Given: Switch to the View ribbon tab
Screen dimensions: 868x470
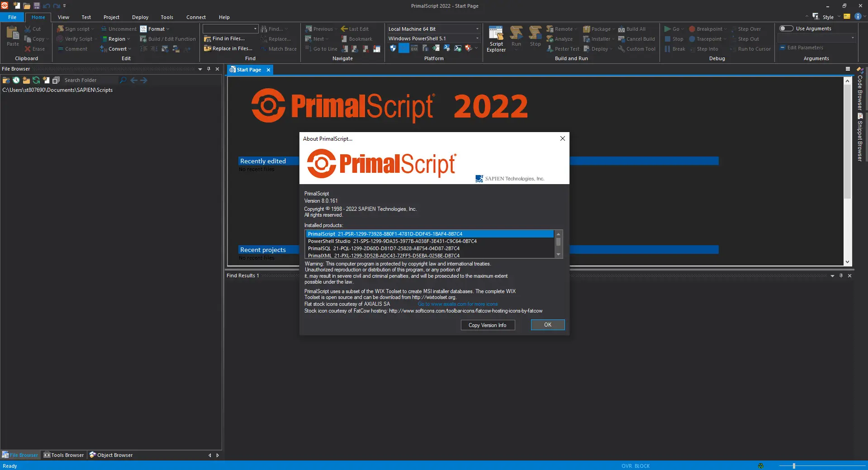Looking at the screenshot, I should point(63,17).
